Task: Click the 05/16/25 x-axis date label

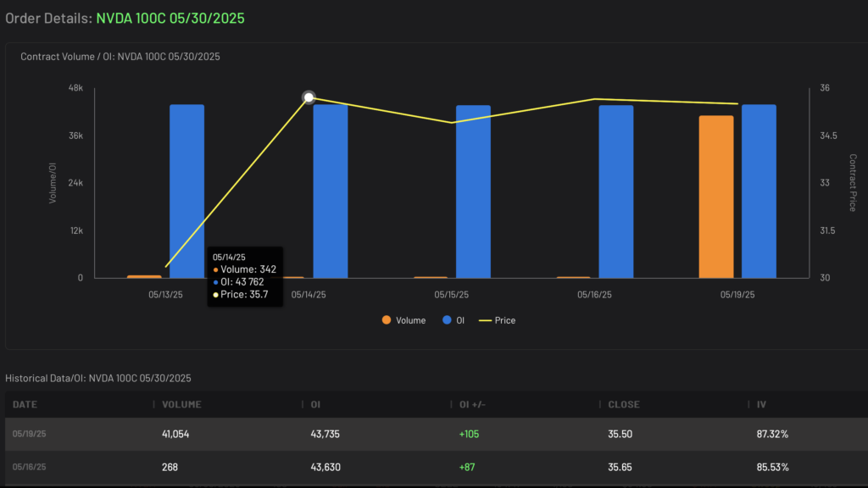Action: [594, 295]
